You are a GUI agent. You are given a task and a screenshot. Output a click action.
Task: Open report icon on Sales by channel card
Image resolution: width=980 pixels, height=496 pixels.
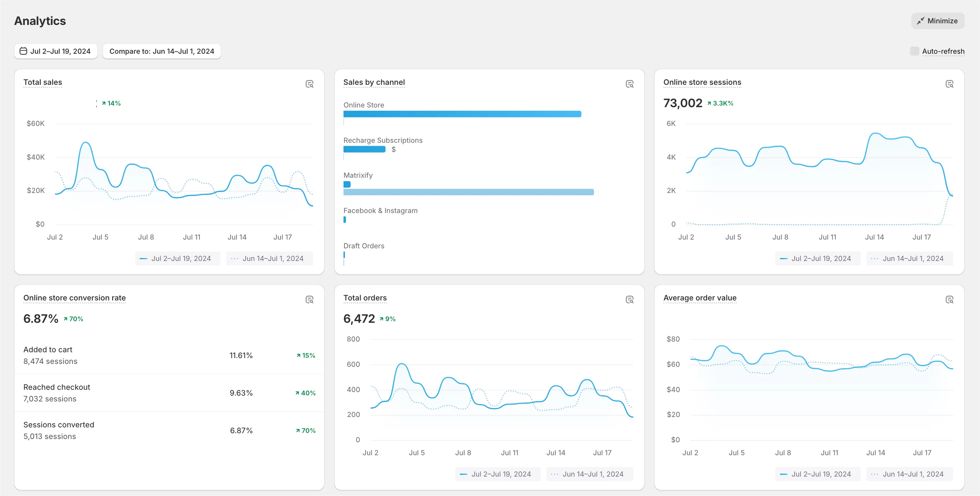point(630,84)
